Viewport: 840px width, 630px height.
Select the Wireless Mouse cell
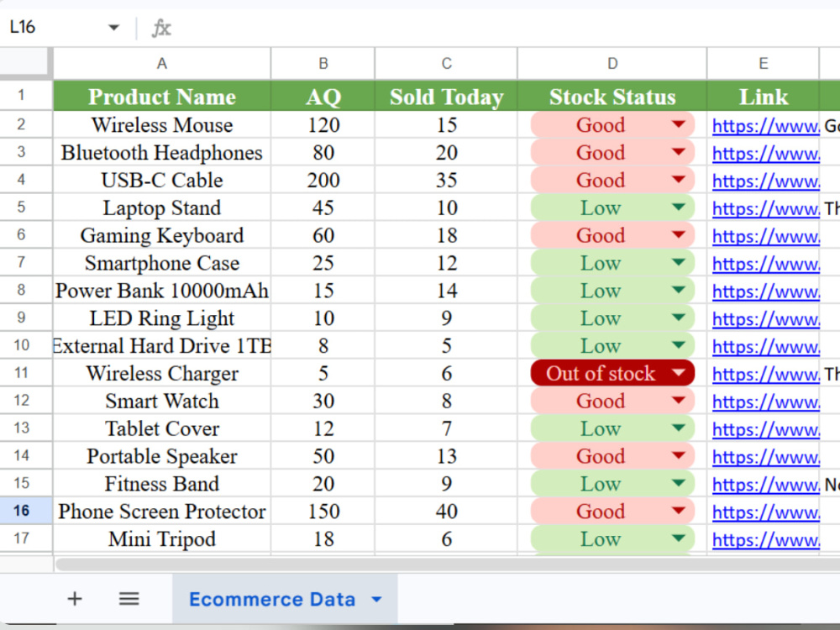(x=162, y=125)
